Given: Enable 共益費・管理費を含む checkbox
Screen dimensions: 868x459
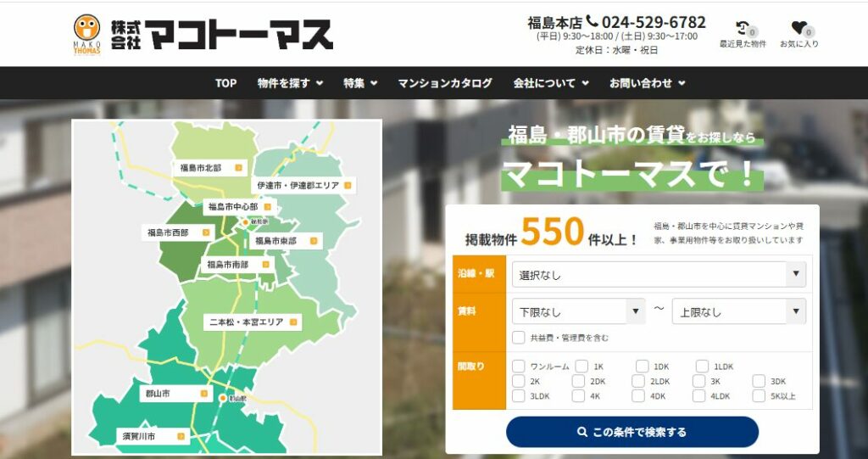Looking at the screenshot, I should (518, 338).
